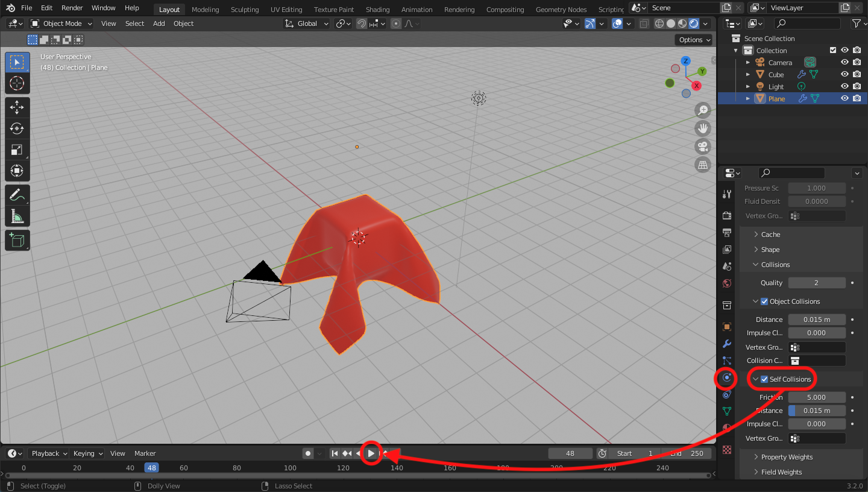Open the Texture properties checker tab
The width and height of the screenshot is (868, 492).
[727, 449]
